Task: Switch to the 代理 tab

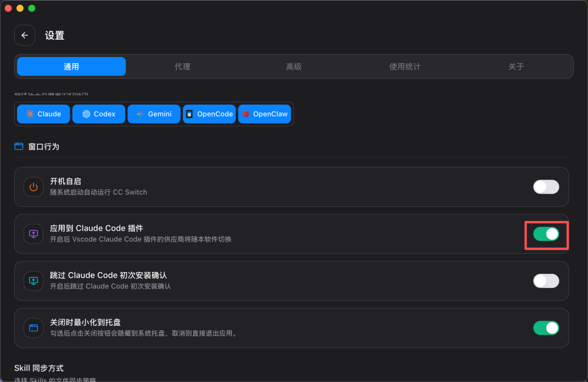Action: [x=182, y=66]
